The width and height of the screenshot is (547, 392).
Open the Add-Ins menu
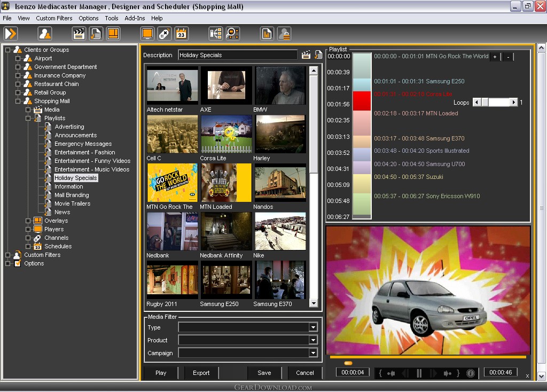135,18
